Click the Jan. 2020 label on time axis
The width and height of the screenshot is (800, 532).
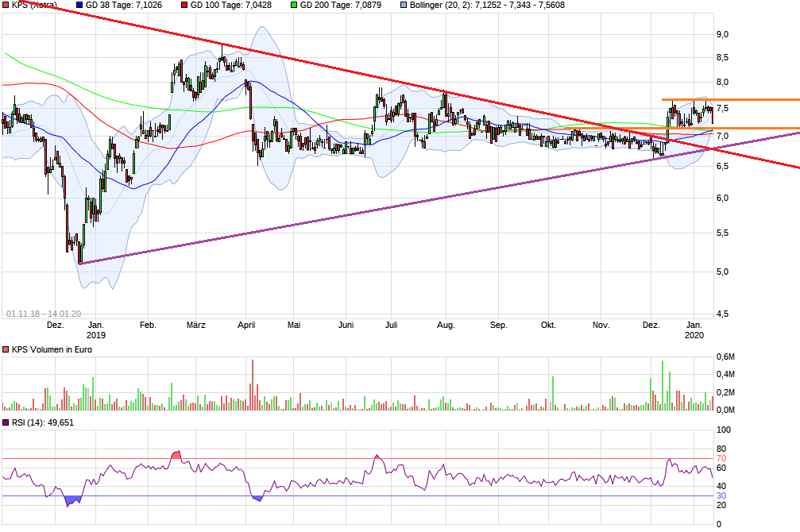694,330
